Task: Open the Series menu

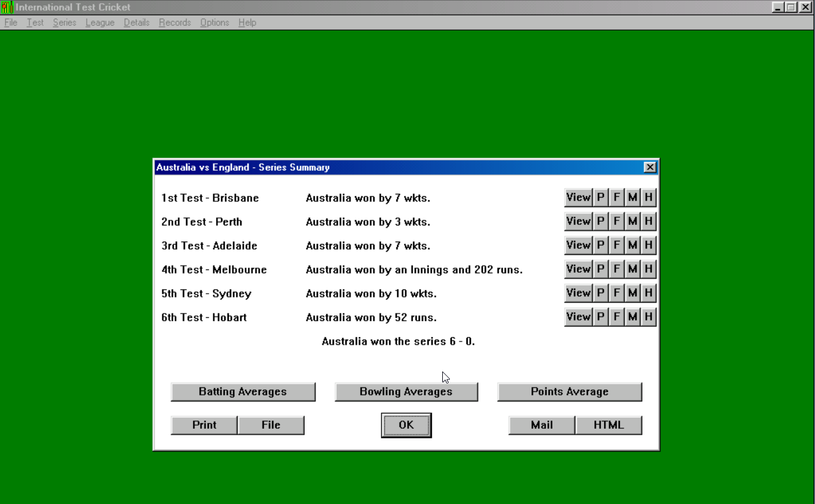Action: 64,22
